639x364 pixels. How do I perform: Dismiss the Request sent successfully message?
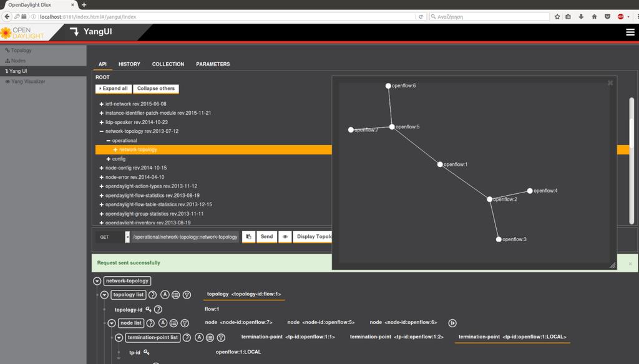coord(630,264)
